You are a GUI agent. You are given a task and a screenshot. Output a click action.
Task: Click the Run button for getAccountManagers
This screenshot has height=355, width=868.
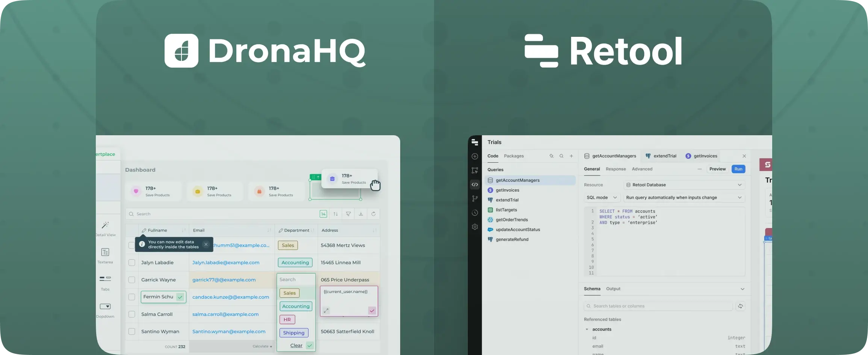tap(738, 169)
